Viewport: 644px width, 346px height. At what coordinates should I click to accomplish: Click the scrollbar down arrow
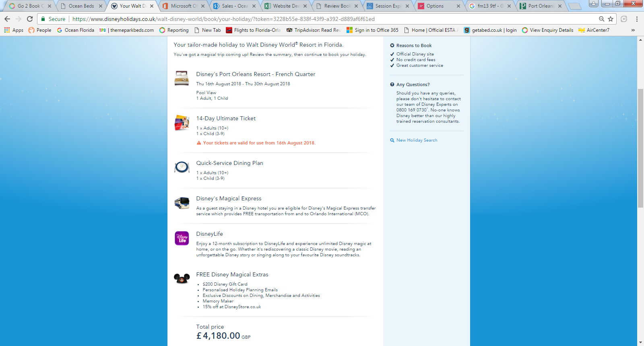click(x=640, y=342)
